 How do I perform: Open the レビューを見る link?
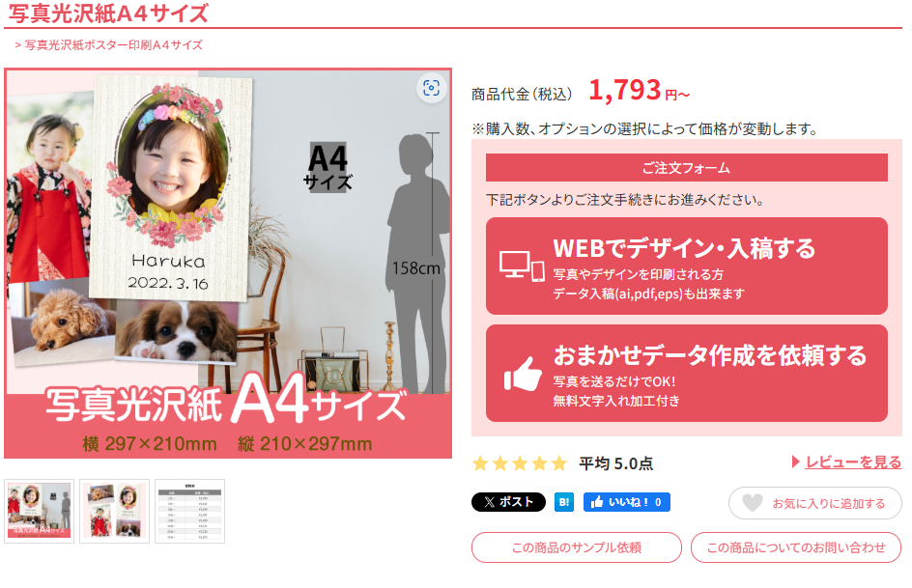(x=853, y=462)
